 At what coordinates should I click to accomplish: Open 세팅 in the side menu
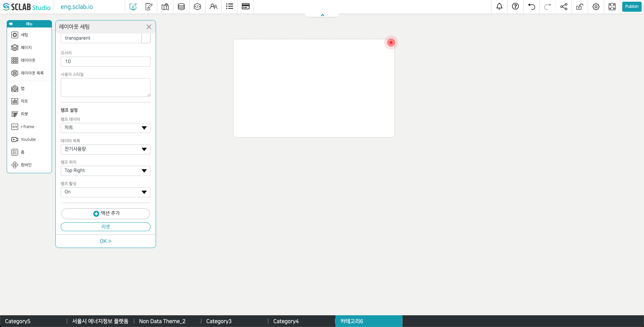29,35
